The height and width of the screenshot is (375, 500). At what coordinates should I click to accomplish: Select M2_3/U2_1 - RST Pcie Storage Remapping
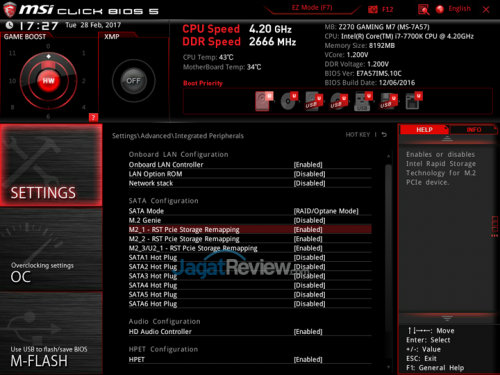pos(250,248)
